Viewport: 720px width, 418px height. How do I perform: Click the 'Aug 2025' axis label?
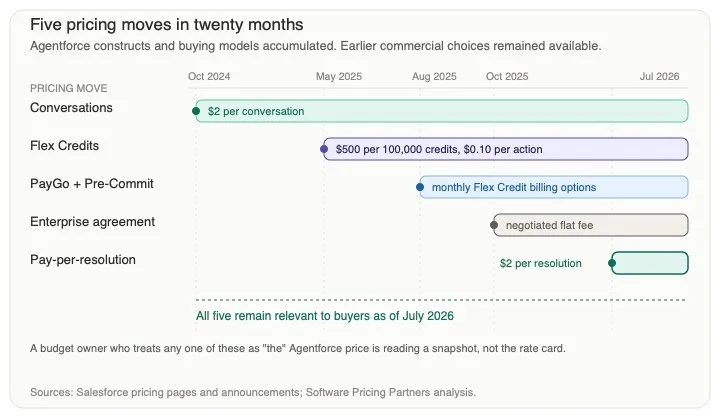pos(434,76)
